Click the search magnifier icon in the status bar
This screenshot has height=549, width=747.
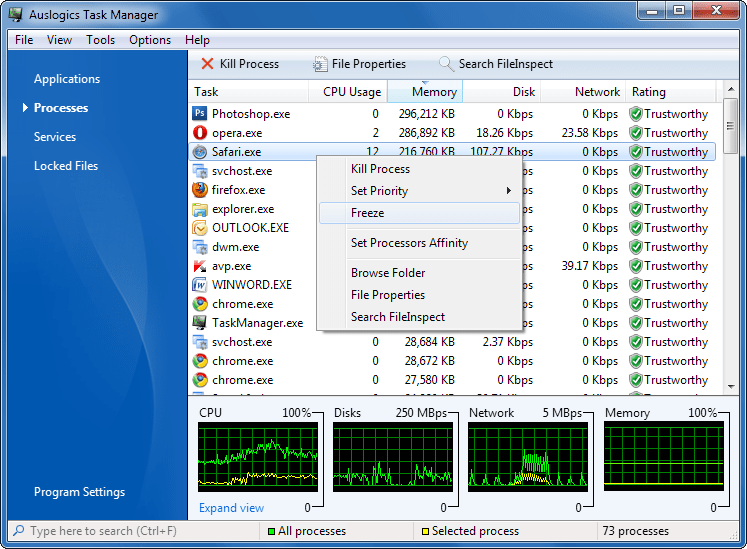coord(19,530)
